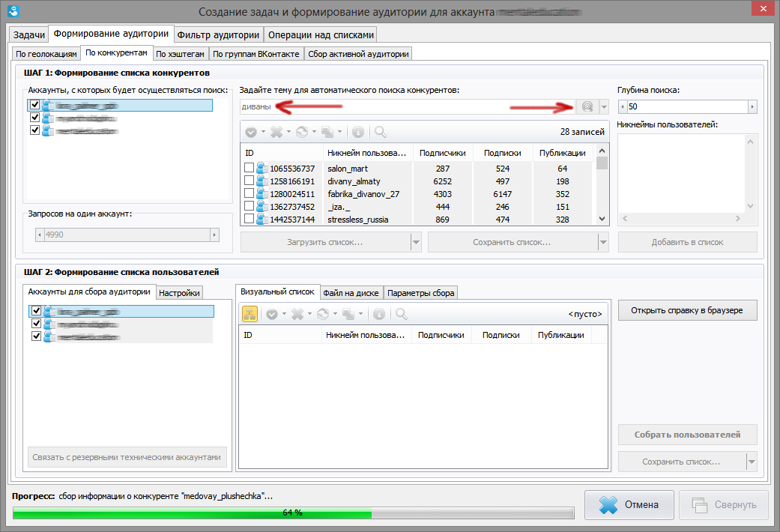The width and height of the screenshot is (780, 532).
Task: Increase Глубина поиска with the right arrow
Action: [752, 106]
